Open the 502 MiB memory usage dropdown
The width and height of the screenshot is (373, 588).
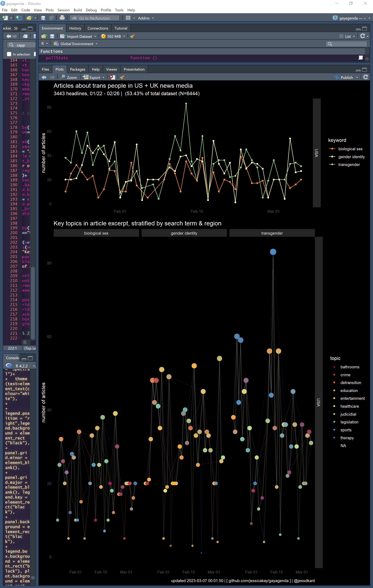(113, 36)
